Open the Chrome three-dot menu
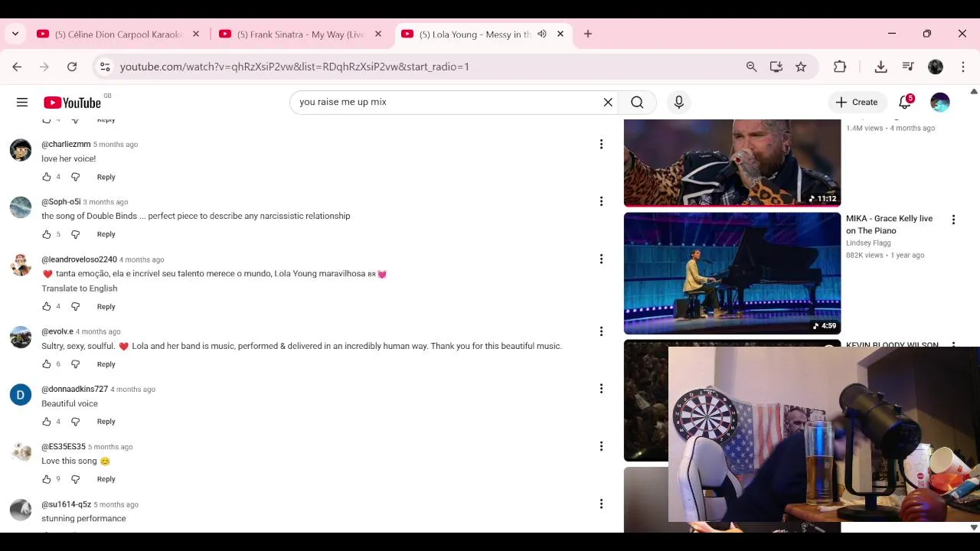980x551 pixels. pos(963,67)
